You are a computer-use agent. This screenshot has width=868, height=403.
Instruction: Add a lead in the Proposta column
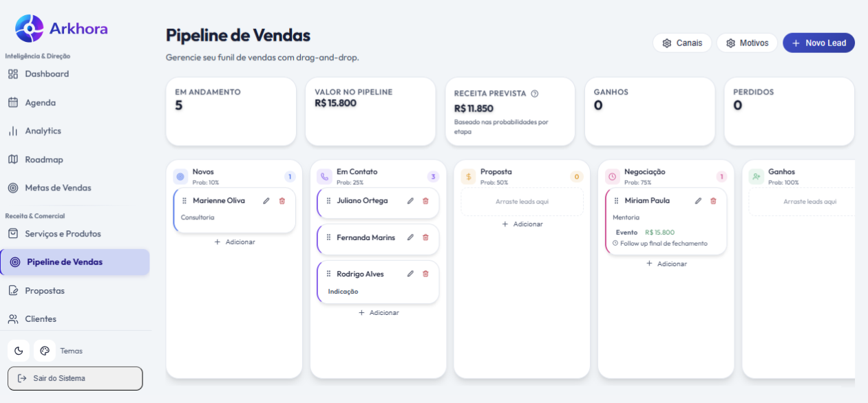point(522,224)
